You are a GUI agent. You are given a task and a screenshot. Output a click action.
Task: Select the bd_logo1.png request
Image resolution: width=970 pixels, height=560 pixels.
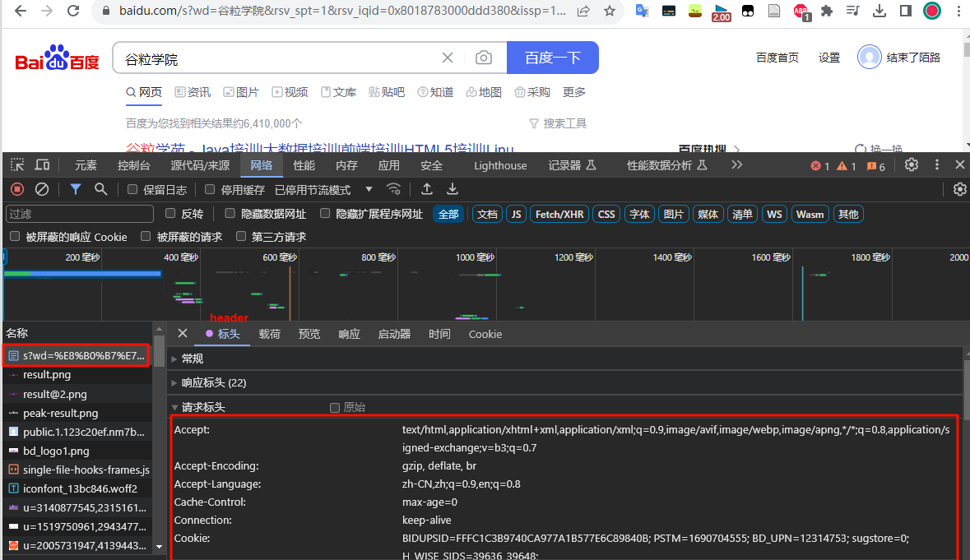(77, 451)
